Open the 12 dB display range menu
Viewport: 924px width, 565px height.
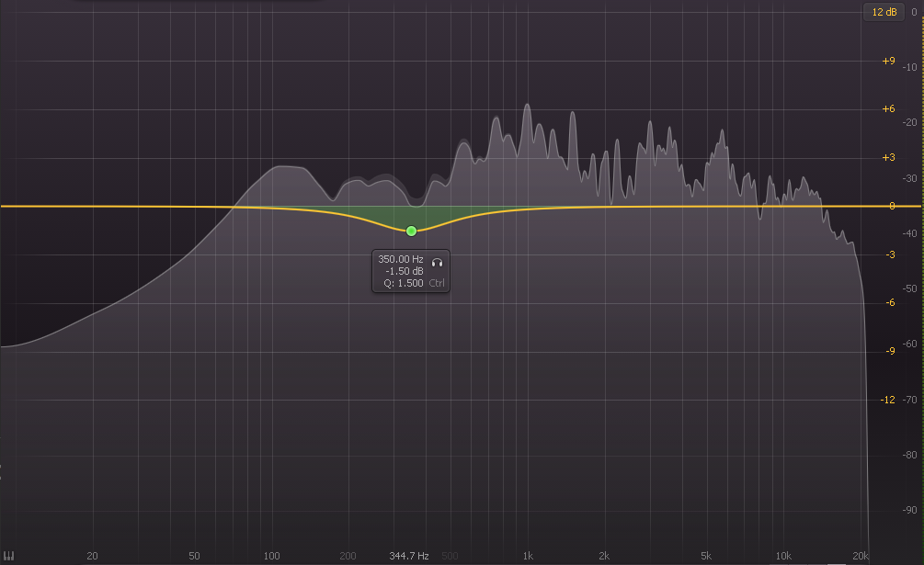(x=884, y=12)
